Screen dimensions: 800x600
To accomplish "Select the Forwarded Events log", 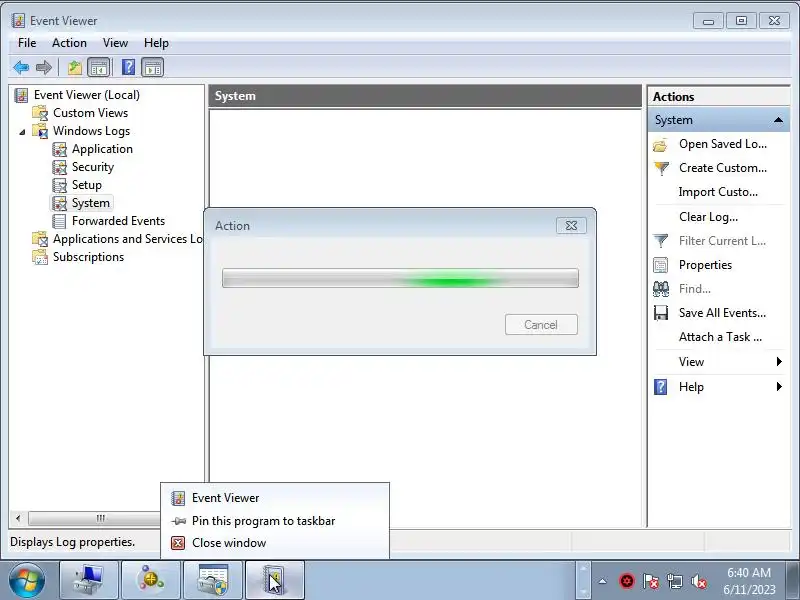I will pyautogui.click(x=118, y=221).
